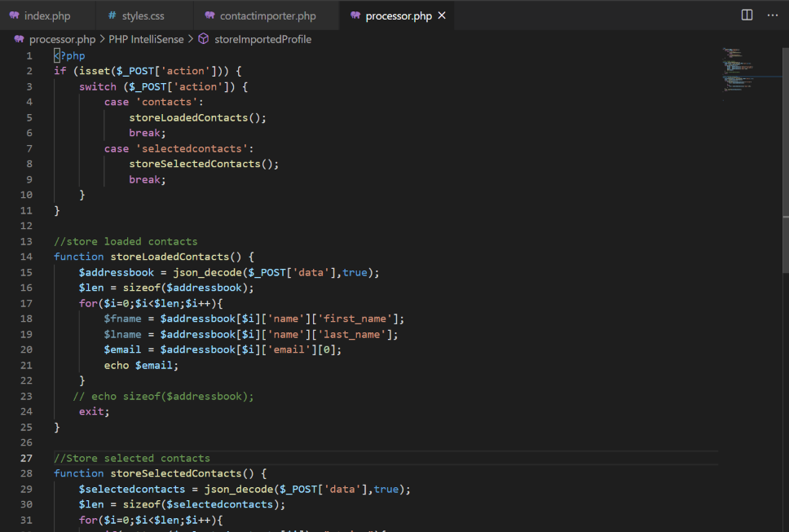This screenshot has width=789, height=532.
Task: Click the code minimap overview
Action: [751, 76]
